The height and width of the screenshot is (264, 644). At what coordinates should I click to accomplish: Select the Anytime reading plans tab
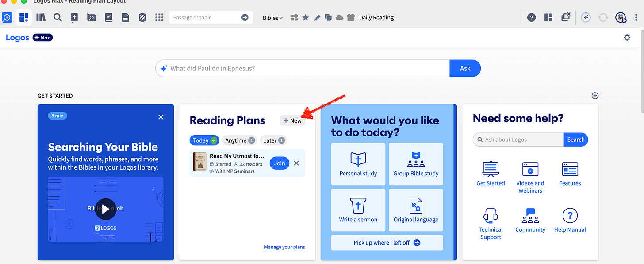pyautogui.click(x=239, y=140)
